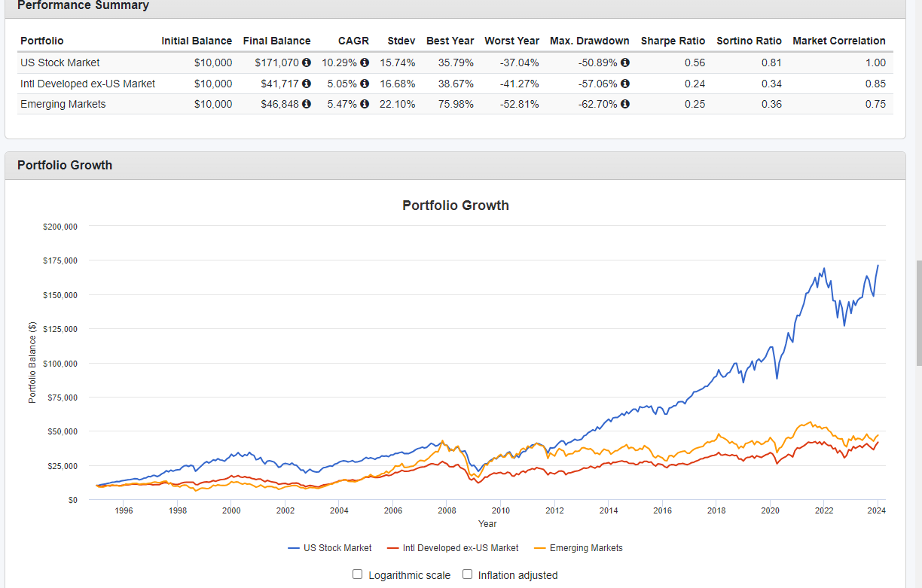Enable the Logarithmic scale checkbox
Screen dimensions: 922x588
358,574
